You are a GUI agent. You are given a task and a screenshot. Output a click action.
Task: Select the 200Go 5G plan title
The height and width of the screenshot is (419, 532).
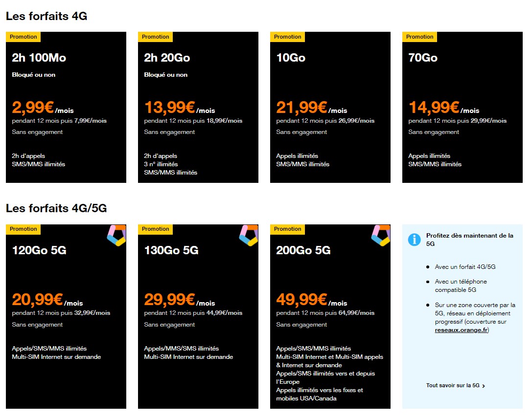[303, 250]
